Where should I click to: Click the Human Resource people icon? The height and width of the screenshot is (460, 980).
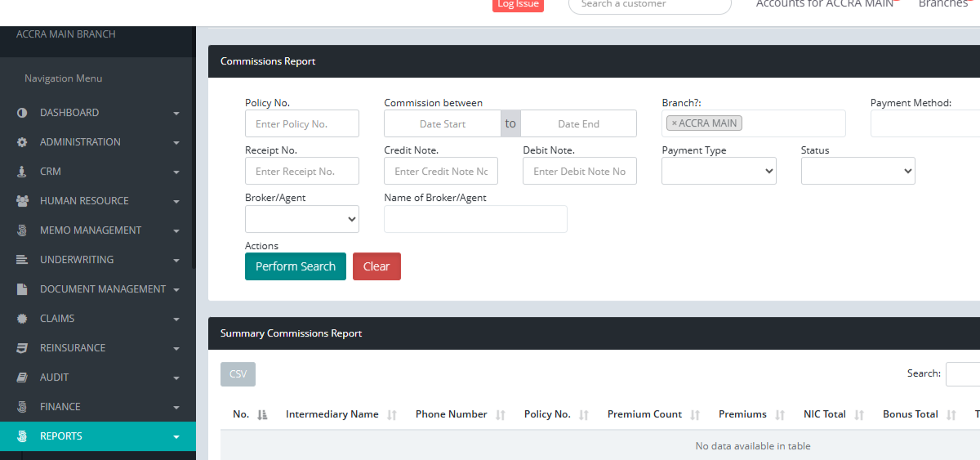22,201
